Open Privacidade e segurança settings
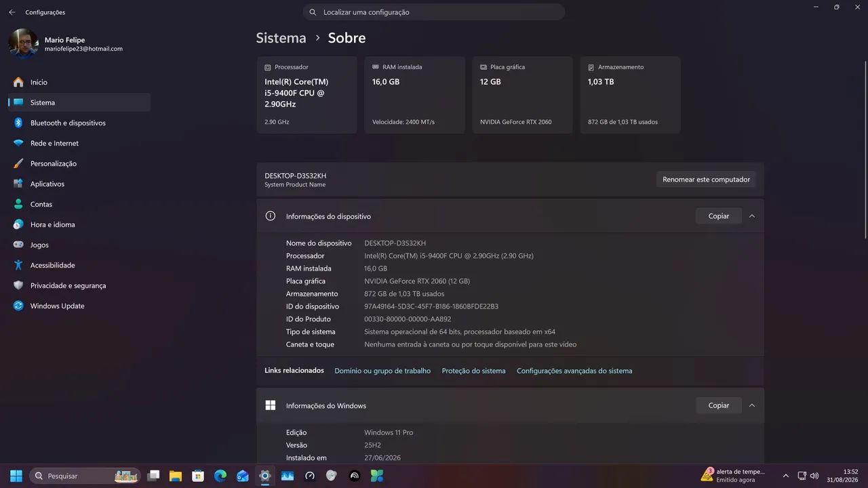Image resolution: width=868 pixels, height=488 pixels. [x=79, y=285]
